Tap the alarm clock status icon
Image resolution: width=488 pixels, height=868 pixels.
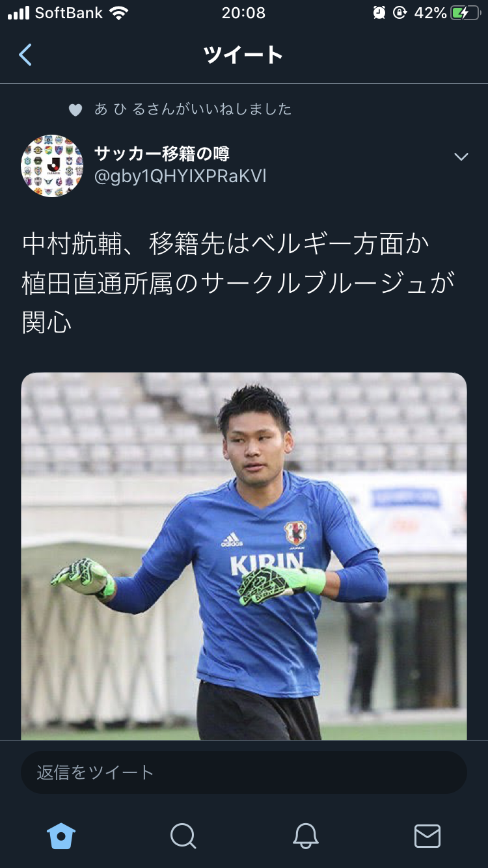pyautogui.click(x=379, y=13)
